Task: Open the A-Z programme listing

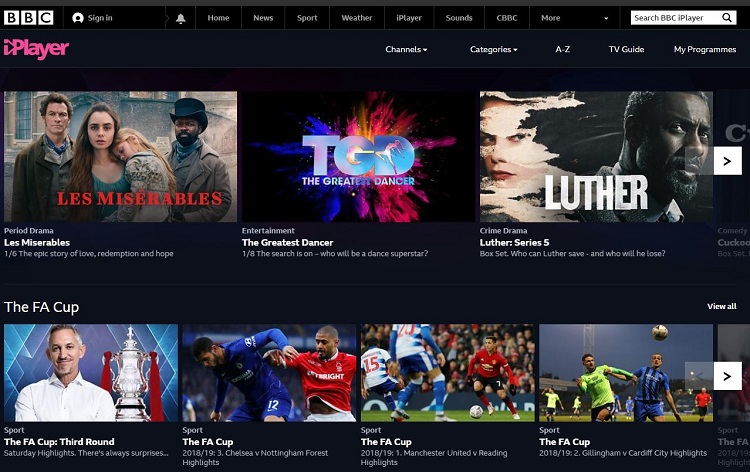Action: [562, 49]
